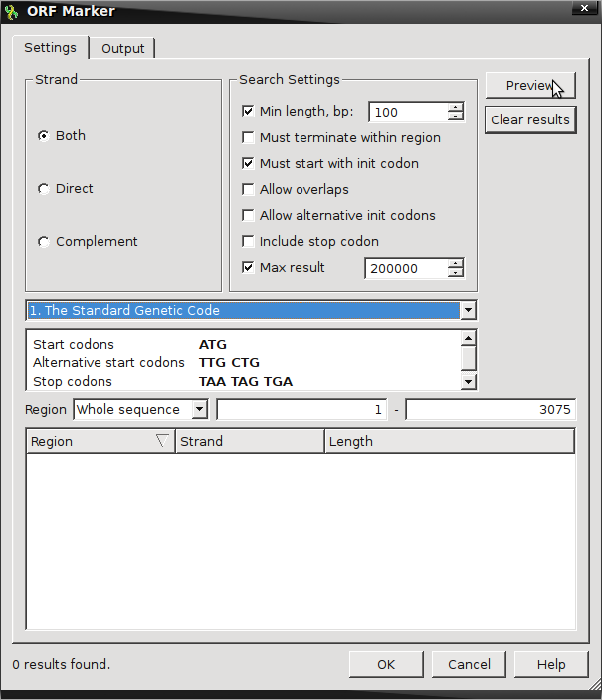Toggle sort order on Region column header
Viewport: 602px width, 700px height.
pos(100,441)
